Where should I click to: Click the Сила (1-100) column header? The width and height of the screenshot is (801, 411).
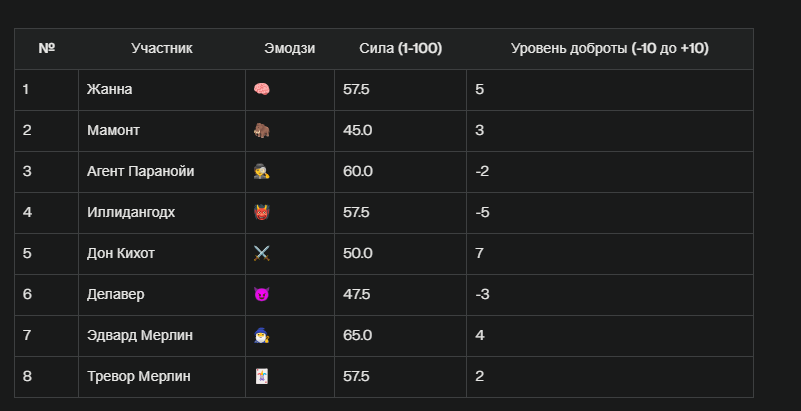[x=400, y=49]
